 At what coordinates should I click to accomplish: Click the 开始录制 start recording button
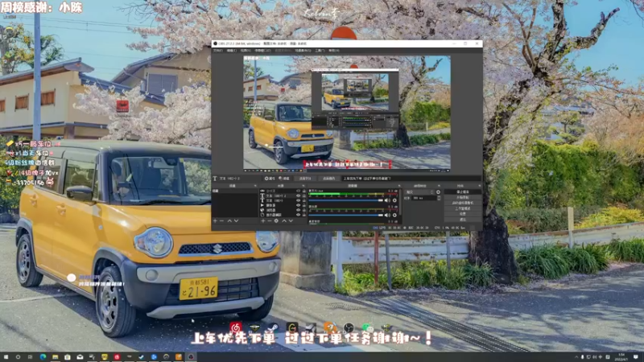463,197
